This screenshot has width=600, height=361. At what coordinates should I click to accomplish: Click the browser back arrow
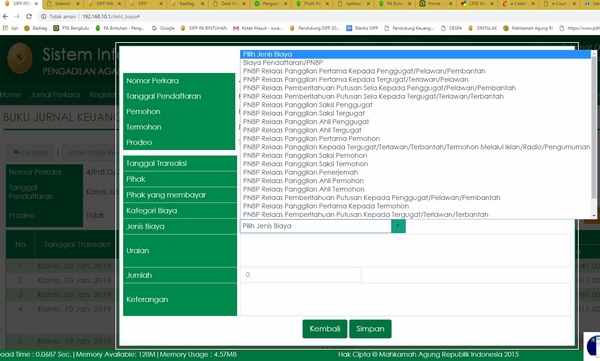coord(5,16)
